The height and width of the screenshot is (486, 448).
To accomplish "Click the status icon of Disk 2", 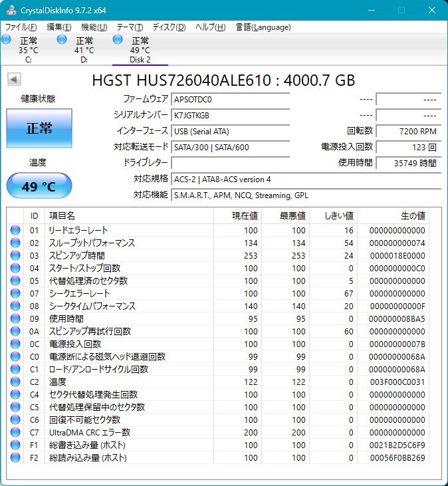I will [118, 39].
